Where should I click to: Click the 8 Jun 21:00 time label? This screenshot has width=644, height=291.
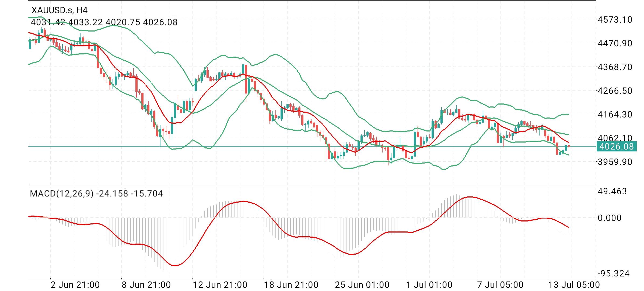pos(146,285)
